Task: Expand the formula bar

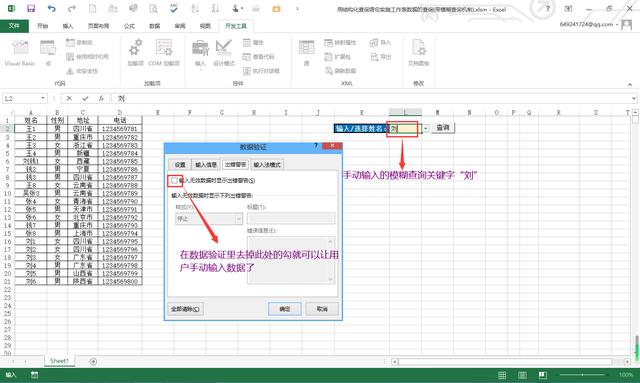Action: tap(633, 98)
